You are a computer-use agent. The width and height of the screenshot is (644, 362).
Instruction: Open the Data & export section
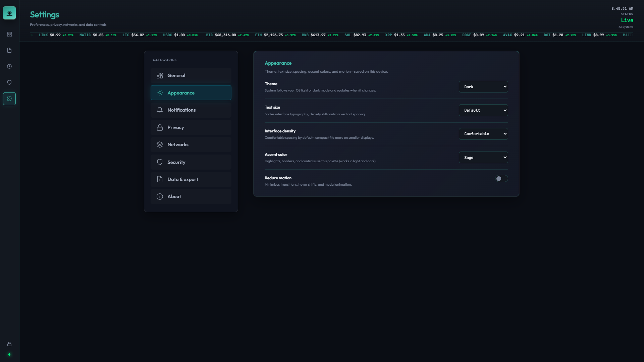(191, 179)
